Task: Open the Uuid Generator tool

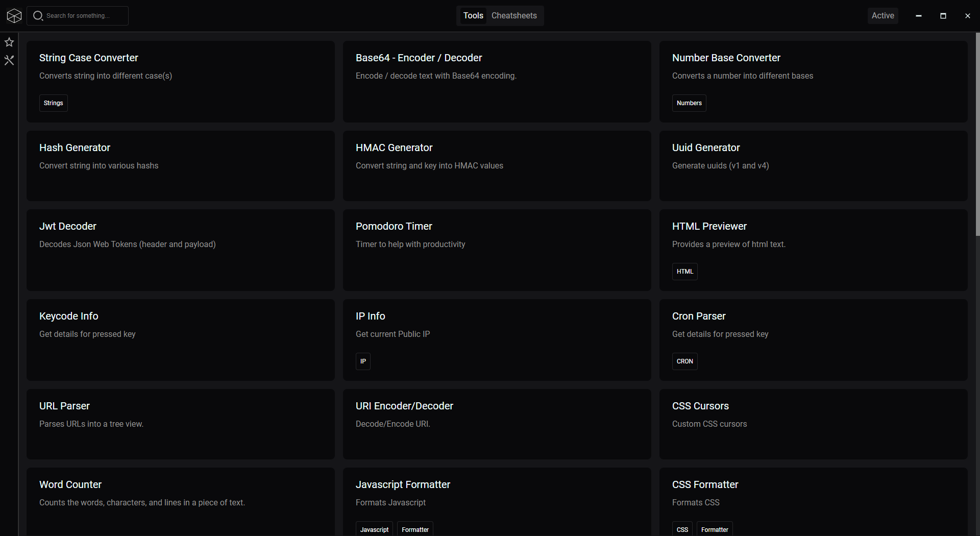Action: tap(813, 166)
